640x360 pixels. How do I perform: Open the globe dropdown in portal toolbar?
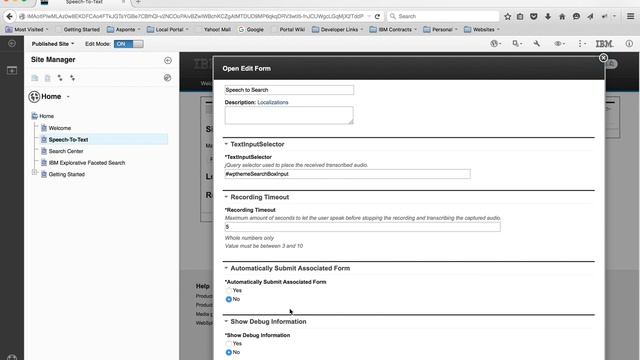point(496,44)
